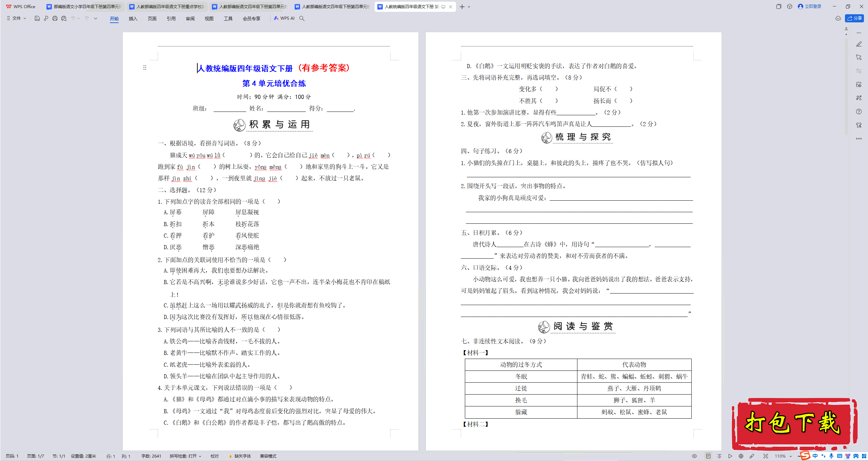Click the document title 人教统编版四年级语文下册

245,68
